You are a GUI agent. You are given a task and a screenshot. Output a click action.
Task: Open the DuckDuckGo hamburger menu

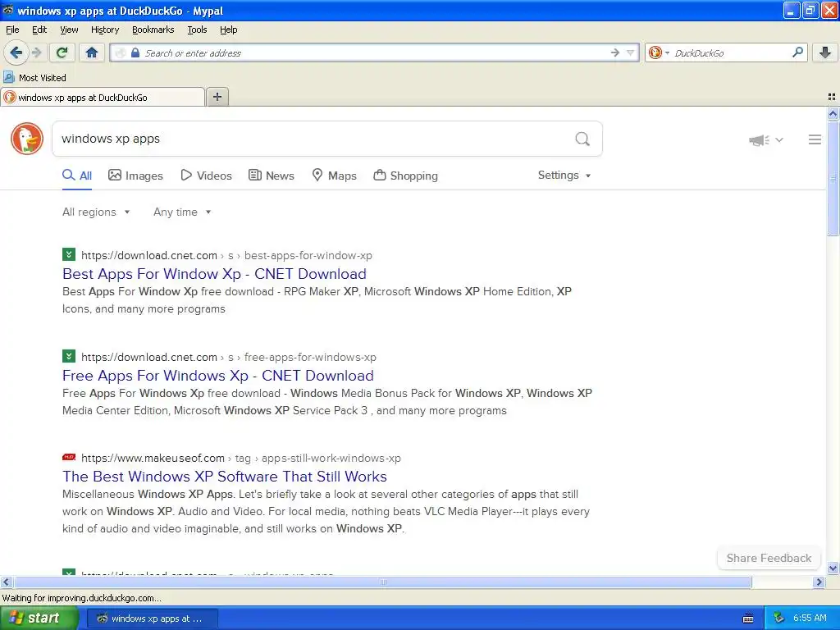click(x=815, y=139)
